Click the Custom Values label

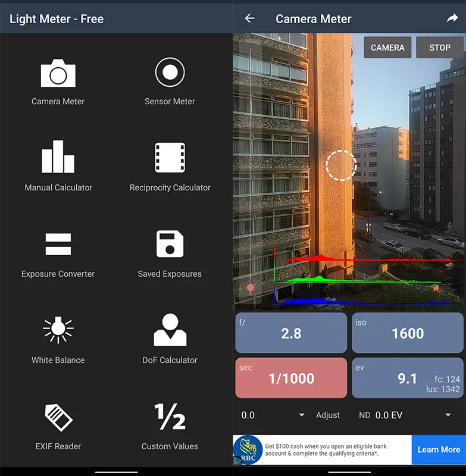click(170, 447)
